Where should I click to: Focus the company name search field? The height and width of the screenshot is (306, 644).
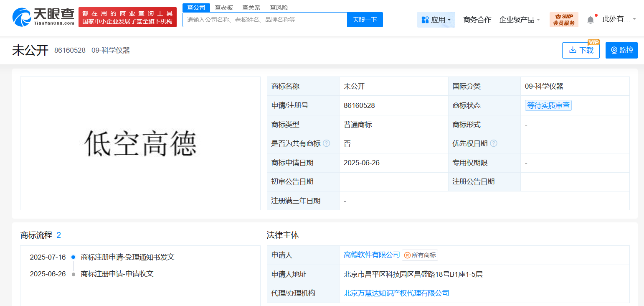(265, 20)
